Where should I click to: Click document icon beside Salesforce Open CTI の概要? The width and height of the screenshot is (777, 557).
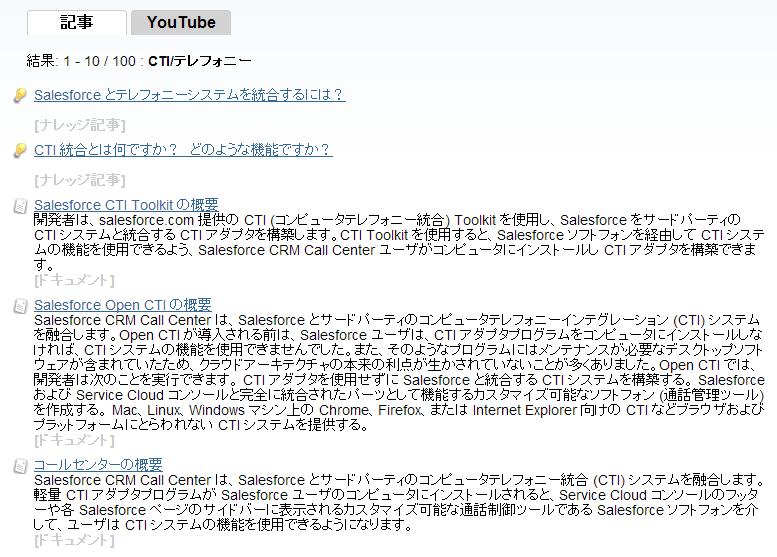pyautogui.click(x=20, y=306)
